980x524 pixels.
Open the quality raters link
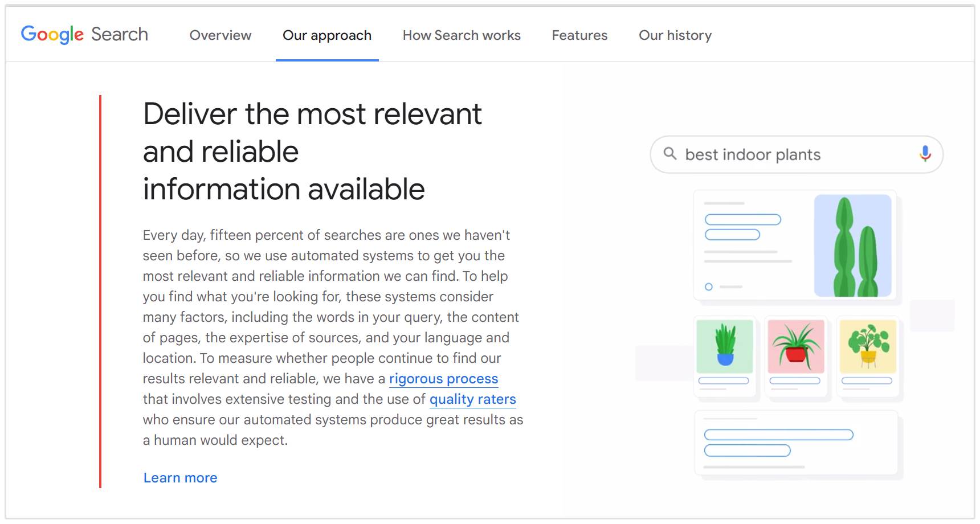(472, 399)
